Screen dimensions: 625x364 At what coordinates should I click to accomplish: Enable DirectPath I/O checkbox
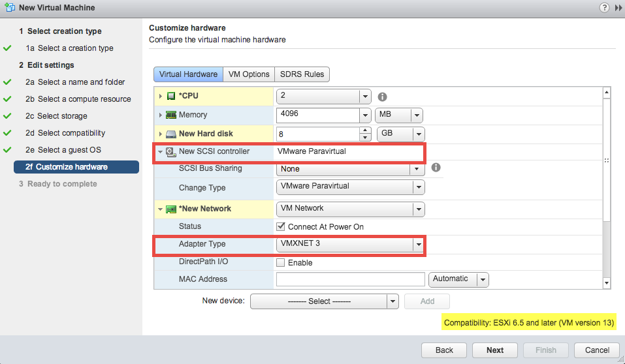[281, 262]
